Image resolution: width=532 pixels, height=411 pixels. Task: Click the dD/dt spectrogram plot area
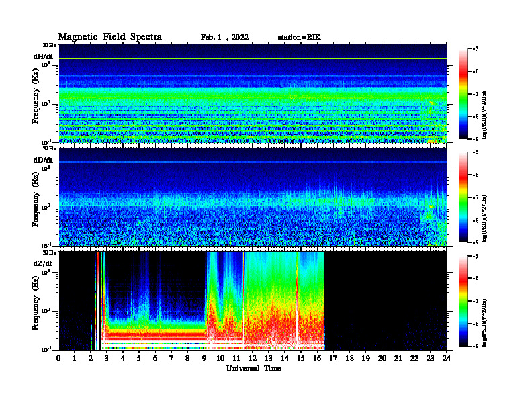[x=253, y=197]
